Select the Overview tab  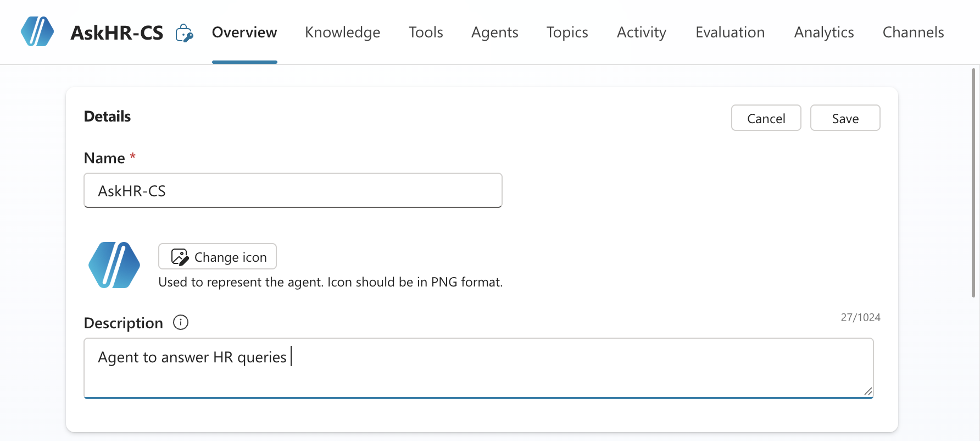click(244, 32)
